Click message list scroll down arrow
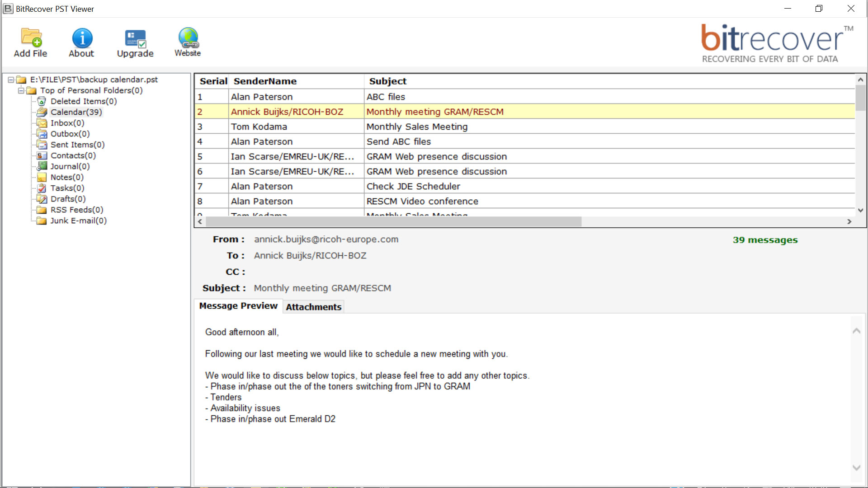Screen dimensions: 868x488 click(860, 210)
